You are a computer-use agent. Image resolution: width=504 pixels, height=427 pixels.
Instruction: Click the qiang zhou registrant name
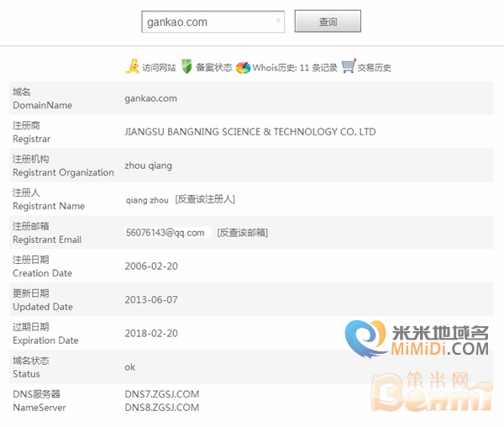click(x=147, y=200)
